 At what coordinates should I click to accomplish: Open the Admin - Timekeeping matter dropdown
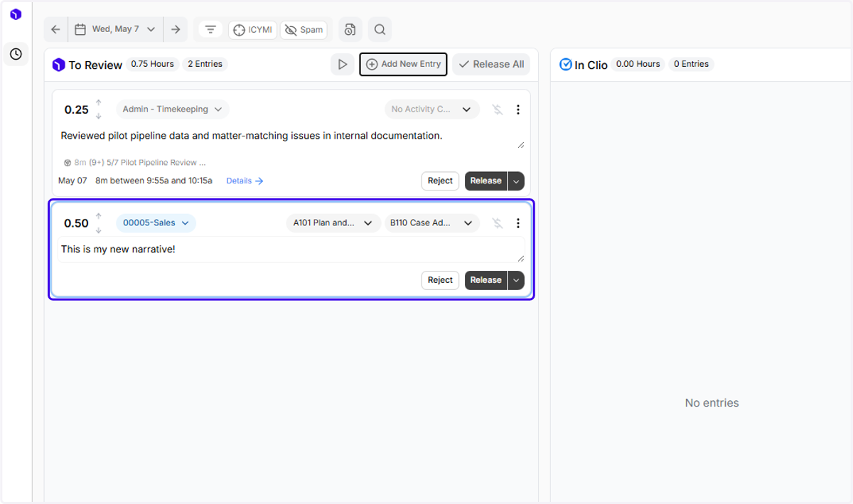(172, 109)
